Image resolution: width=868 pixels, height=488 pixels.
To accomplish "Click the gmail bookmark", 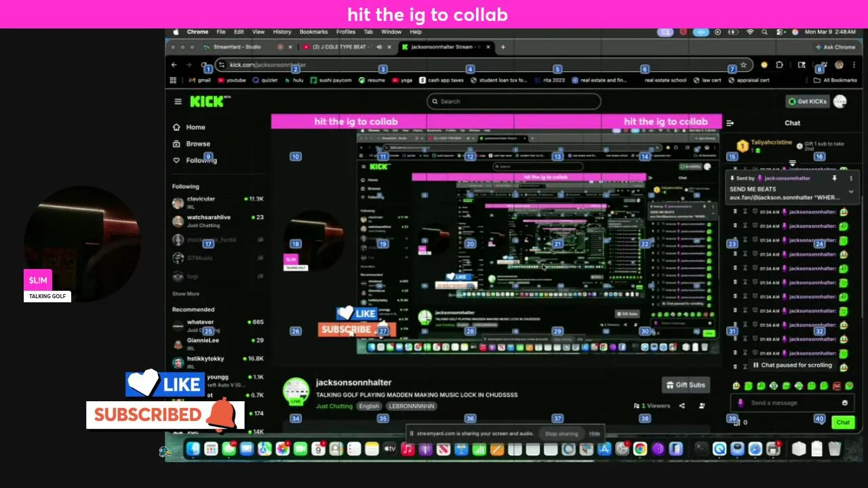I will point(199,80).
